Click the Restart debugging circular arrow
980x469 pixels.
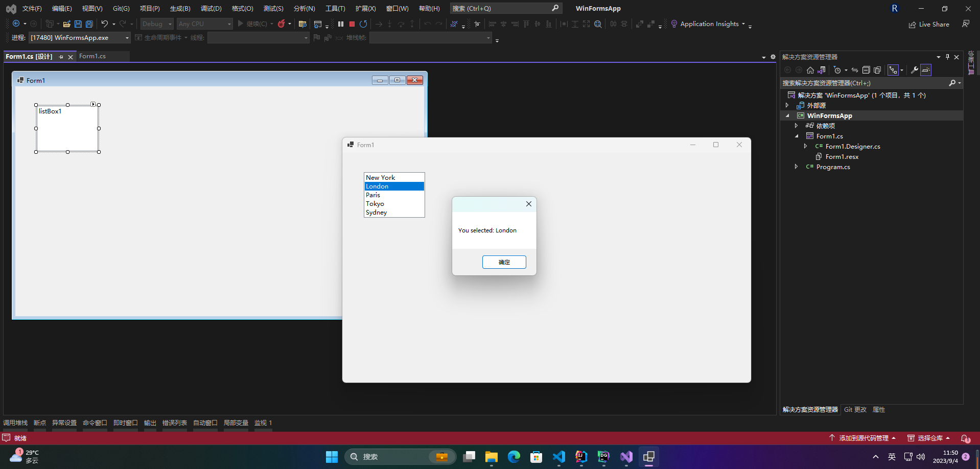pos(363,24)
